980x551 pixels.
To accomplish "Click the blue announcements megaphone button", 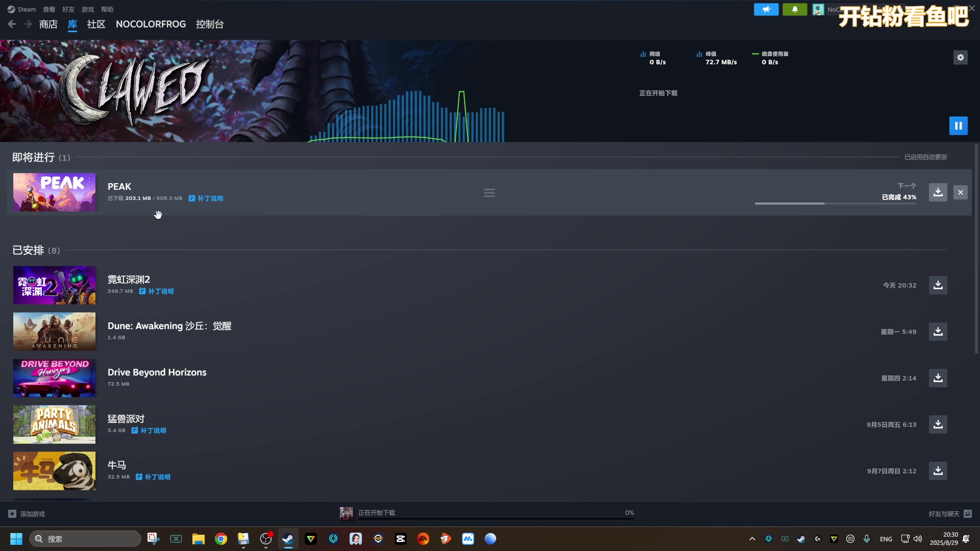I will click(x=766, y=9).
